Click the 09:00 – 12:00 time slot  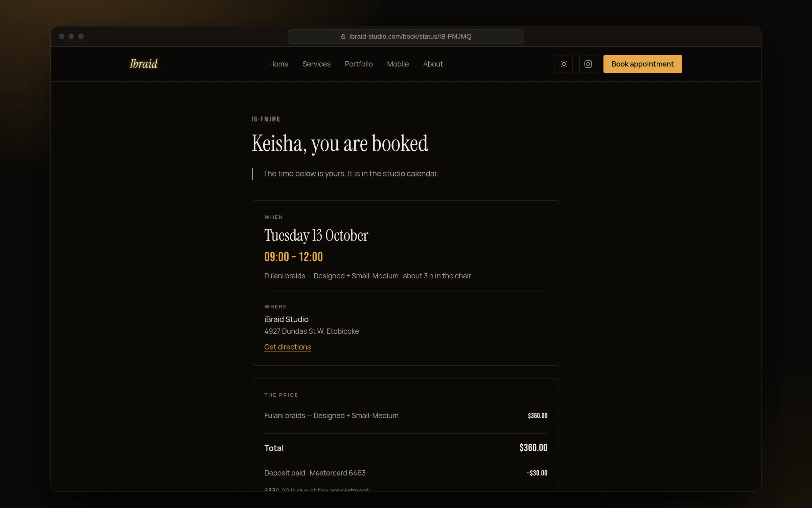click(x=293, y=257)
